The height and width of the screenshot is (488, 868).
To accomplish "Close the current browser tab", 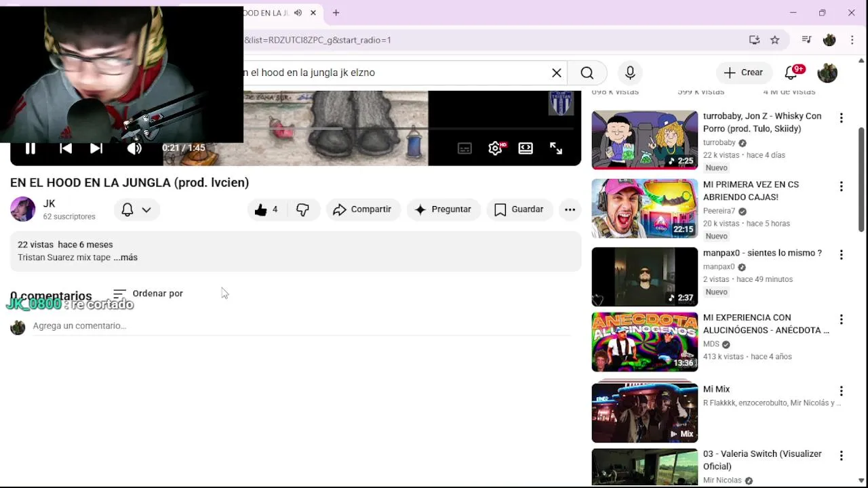I will tap(313, 13).
